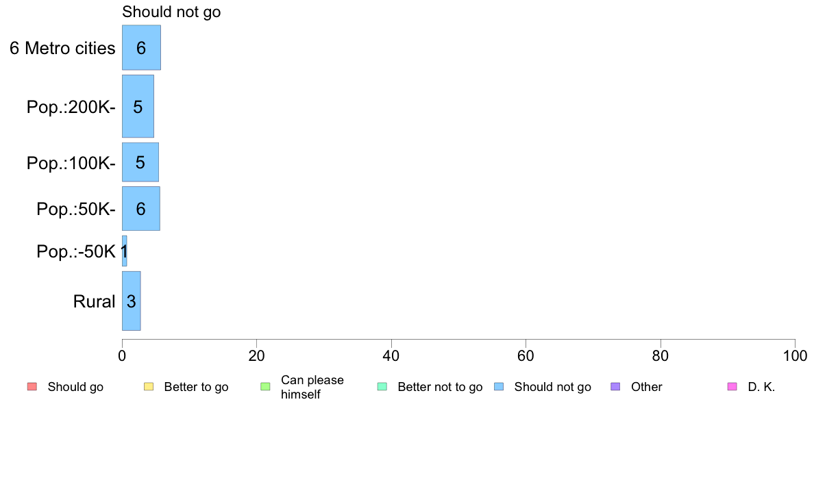Image resolution: width=814 pixels, height=504 pixels.
Task: Click the yellow Better to go swatch
Action: [x=149, y=387]
